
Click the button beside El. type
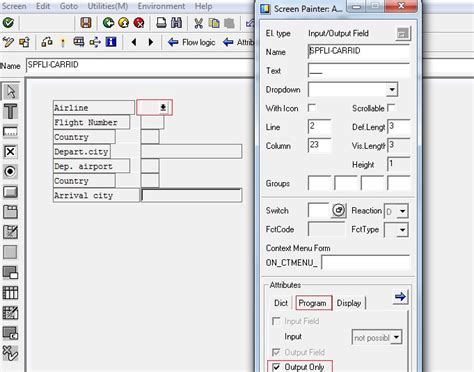403,33
